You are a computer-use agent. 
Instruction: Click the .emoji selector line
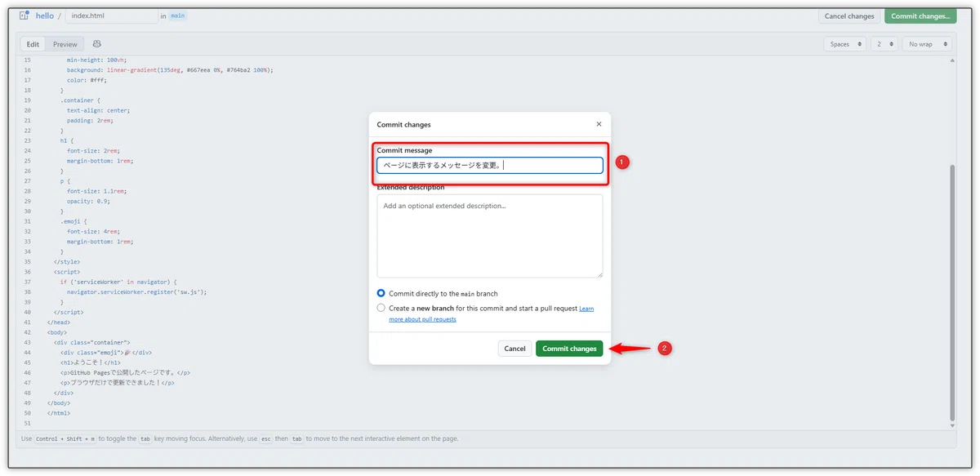pos(75,221)
